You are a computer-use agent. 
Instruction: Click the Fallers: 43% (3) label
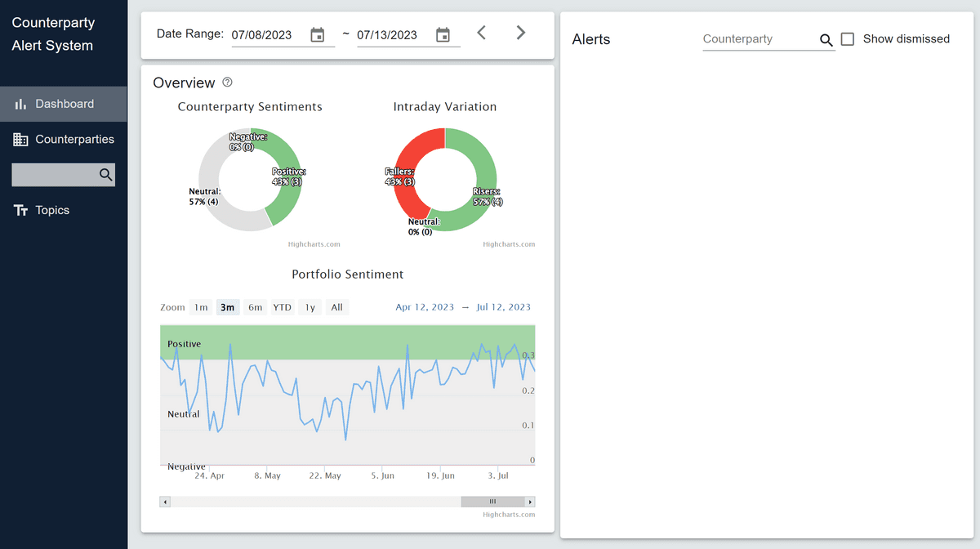(400, 176)
